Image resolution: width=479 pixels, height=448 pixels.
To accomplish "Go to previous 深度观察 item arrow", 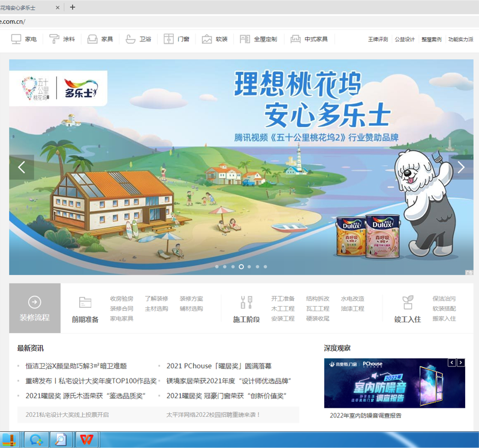I will 452,362.
